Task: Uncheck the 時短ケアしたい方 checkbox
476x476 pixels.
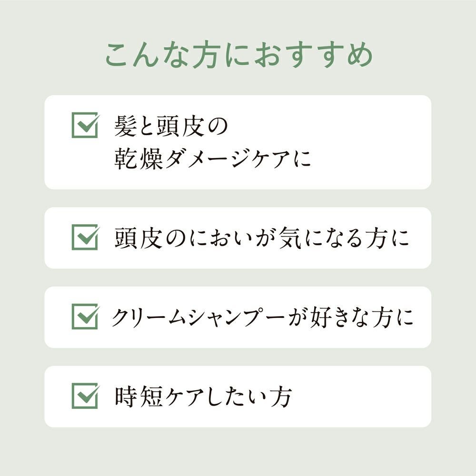Action: point(84,396)
